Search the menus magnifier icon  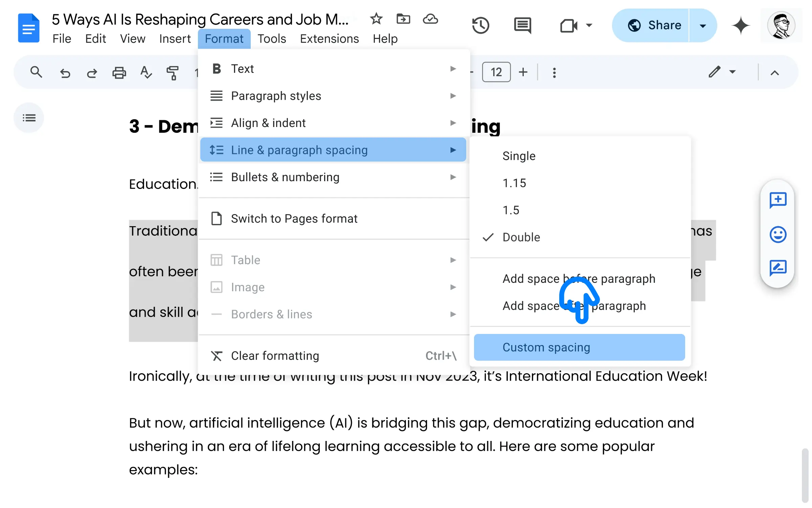tap(36, 72)
